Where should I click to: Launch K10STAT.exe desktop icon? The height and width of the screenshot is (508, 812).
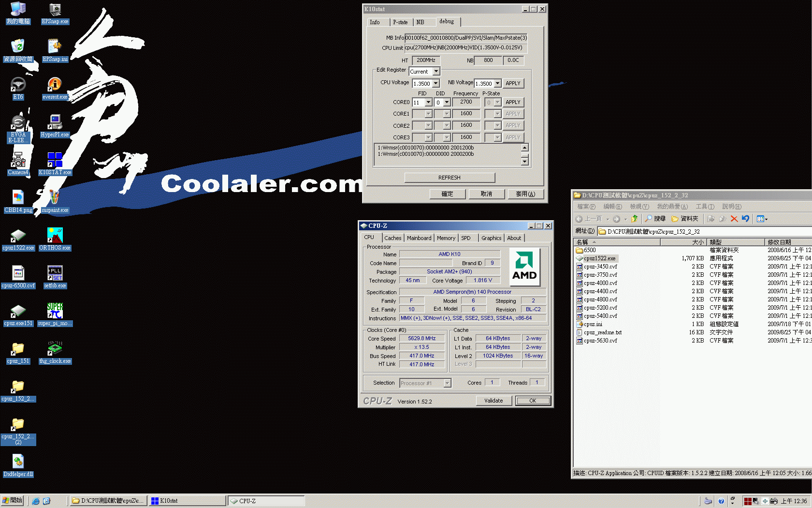click(55, 164)
